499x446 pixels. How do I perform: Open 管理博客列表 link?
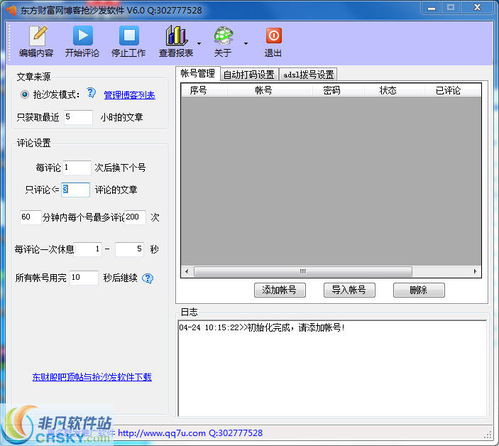pyautogui.click(x=129, y=95)
